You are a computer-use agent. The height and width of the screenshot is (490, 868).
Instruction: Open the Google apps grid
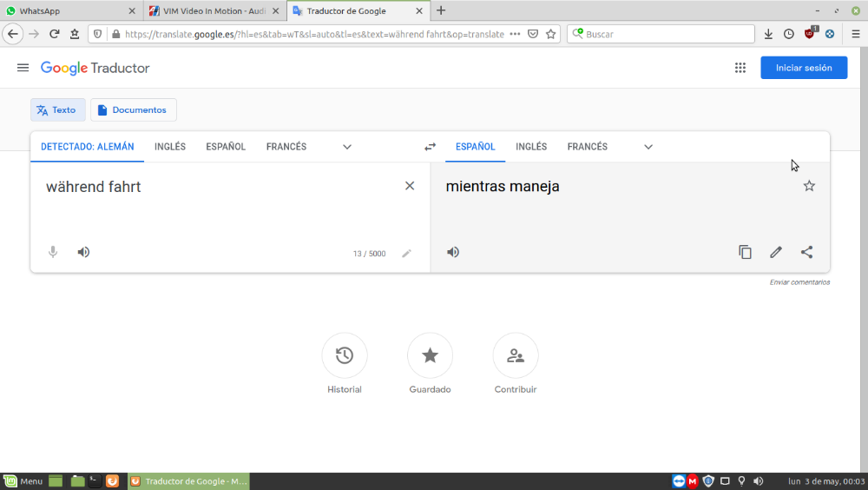click(x=740, y=68)
